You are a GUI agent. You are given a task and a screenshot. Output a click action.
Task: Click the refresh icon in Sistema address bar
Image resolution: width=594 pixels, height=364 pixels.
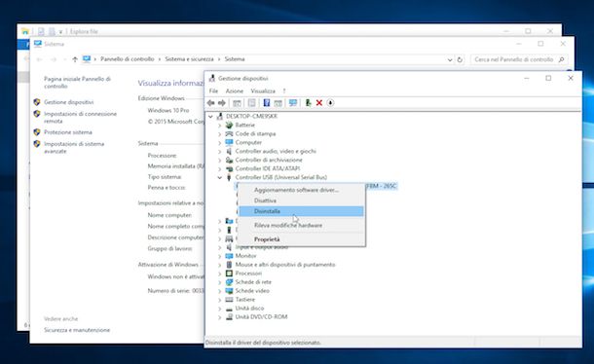click(x=460, y=59)
